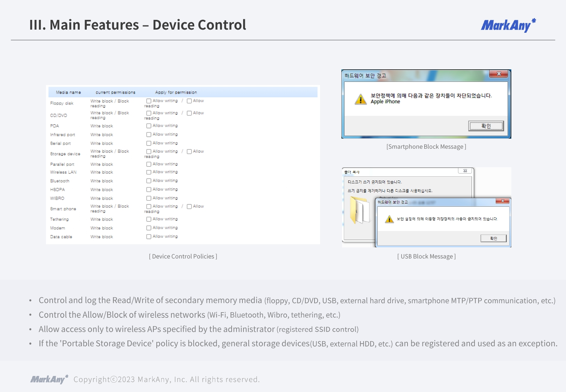
Task: Tick Allow writing checkbox for Bluetooth
Action: click(x=149, y=181)
